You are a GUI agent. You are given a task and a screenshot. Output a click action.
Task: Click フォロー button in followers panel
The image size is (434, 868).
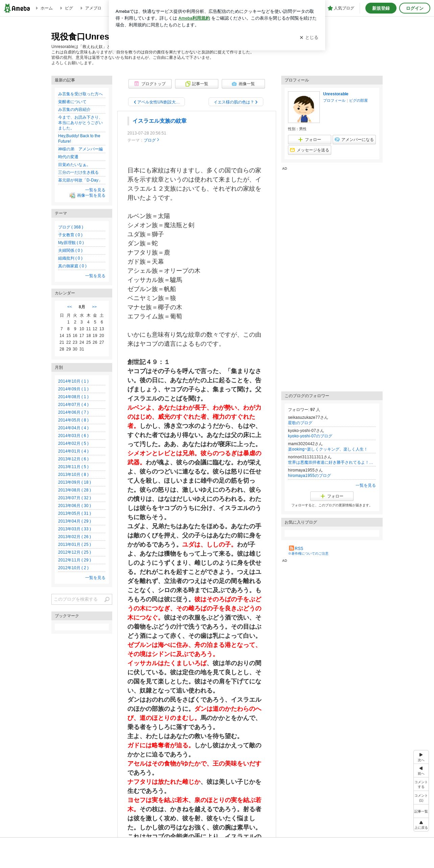(x=332, y=496)
